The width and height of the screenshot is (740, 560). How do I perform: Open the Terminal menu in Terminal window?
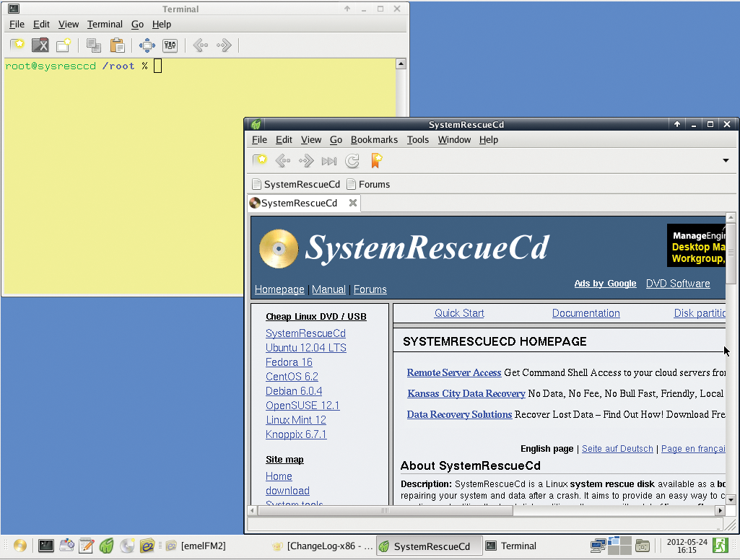(x=105, y=25)
